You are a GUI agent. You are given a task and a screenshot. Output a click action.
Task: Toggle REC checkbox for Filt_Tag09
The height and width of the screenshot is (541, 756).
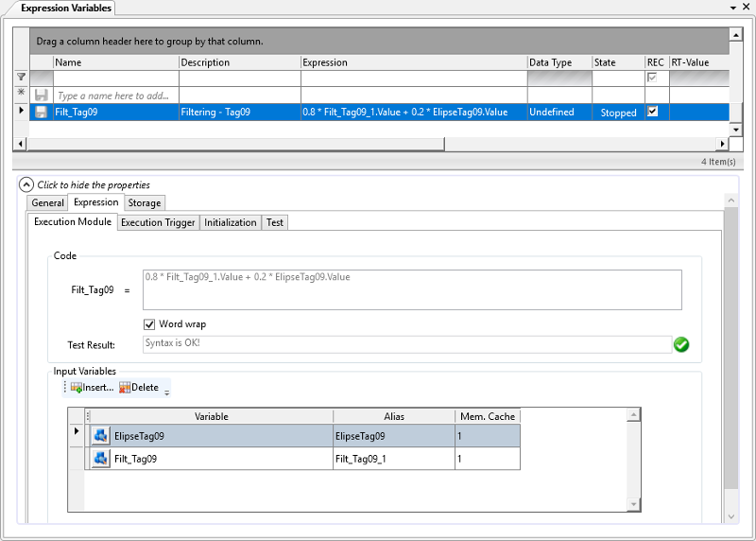click(652, 112)
